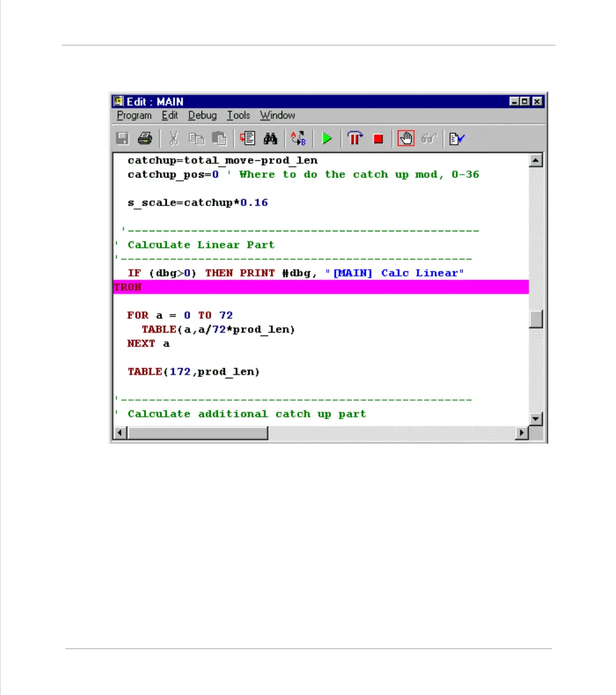Click vertical scrollbar up arrow
The height and width of the screenshot is (695, 616).
[x=536, y=160]
